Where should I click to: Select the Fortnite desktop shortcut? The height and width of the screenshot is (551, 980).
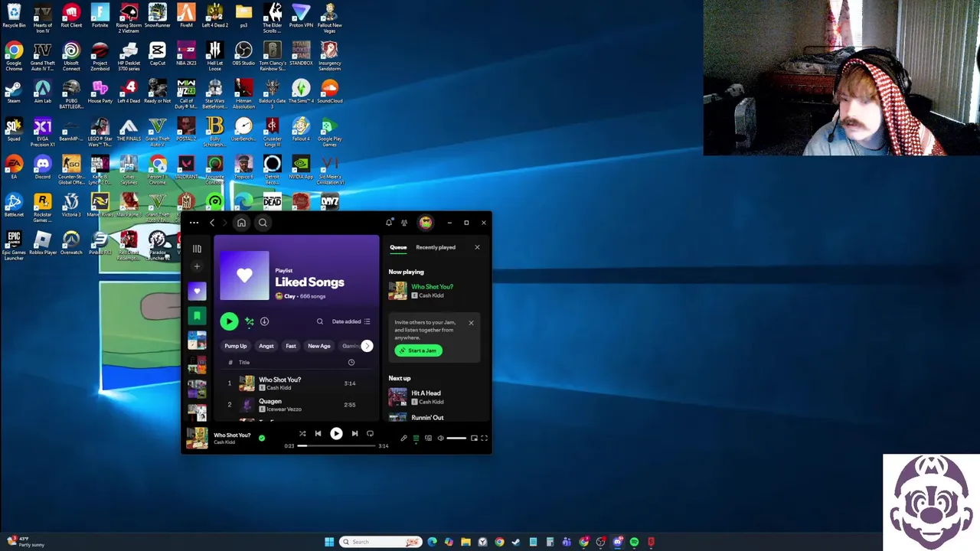click(x=100, y=16)
